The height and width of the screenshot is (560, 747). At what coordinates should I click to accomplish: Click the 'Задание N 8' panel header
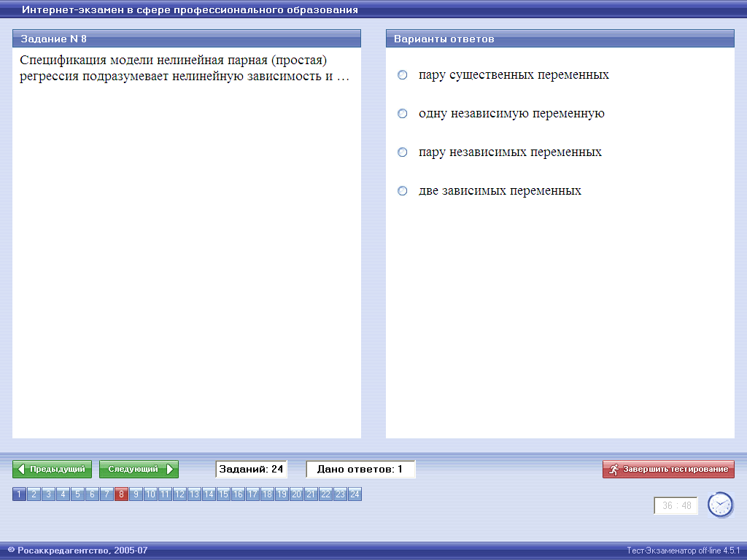click(x=187, y=39)
